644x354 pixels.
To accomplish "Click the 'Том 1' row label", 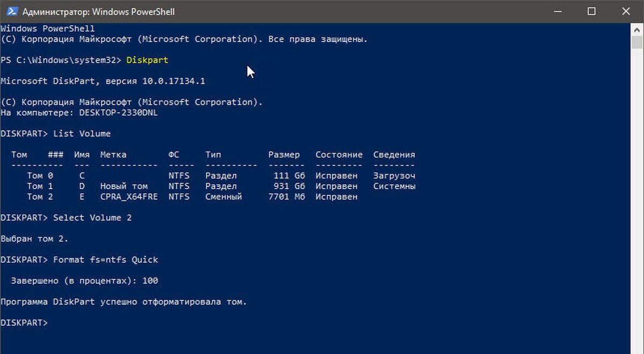I will tap(40, 186).
